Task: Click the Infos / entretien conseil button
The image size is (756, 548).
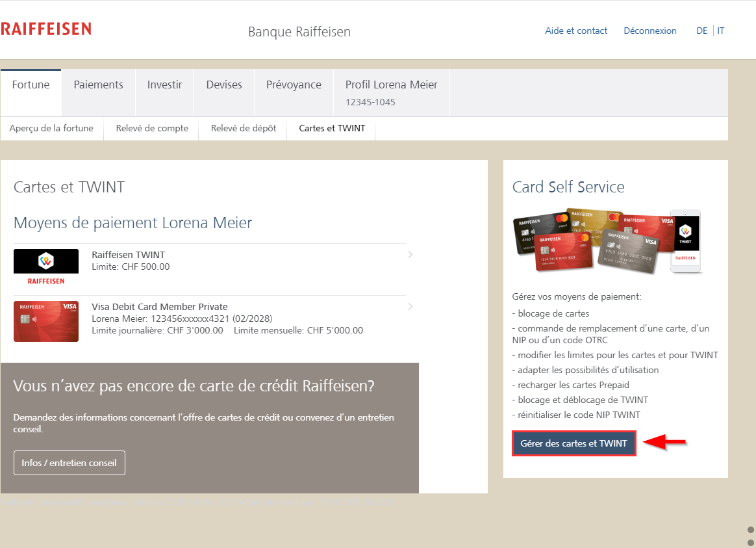Action: (x=69, y=463)
